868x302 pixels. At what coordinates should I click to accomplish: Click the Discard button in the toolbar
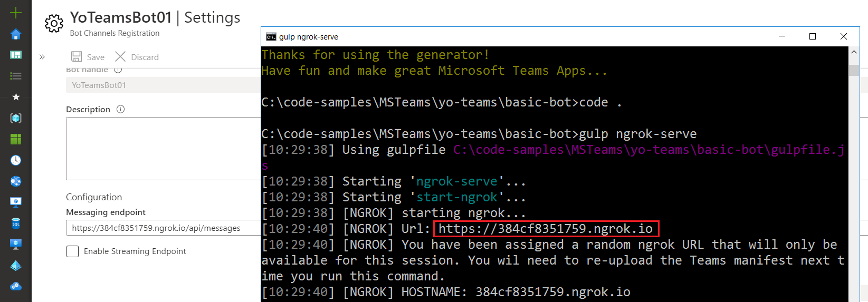tap(137, 57)
